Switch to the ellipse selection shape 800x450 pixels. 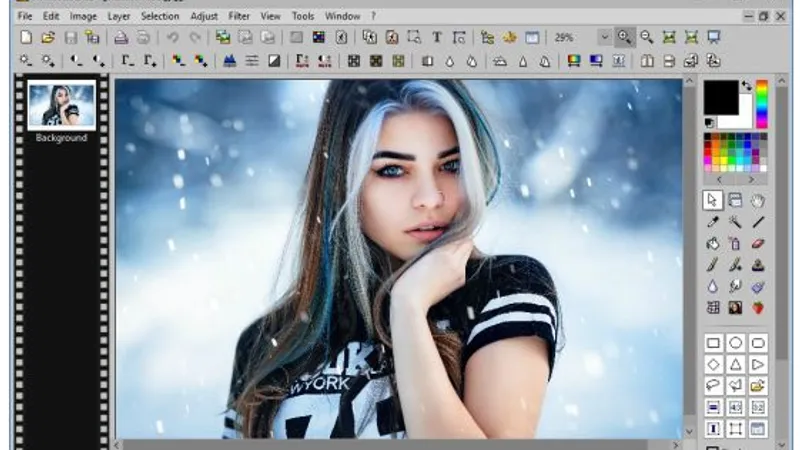pyautogui.click(x=735, y=343)
